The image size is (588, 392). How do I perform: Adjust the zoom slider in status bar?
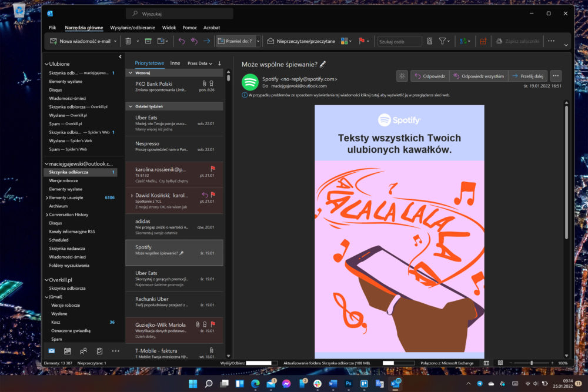pos(532,363)
